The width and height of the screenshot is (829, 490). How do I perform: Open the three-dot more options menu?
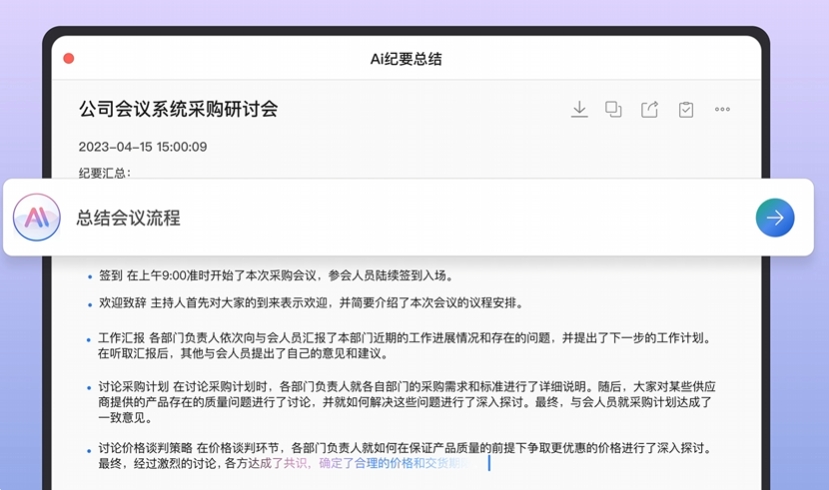click(722, 109)
